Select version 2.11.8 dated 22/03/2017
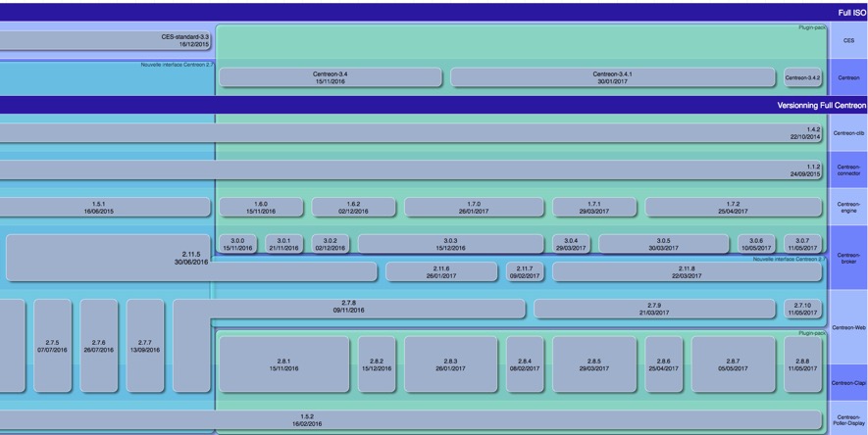Viewport: 868px width, 435px height. click(686, 271)
